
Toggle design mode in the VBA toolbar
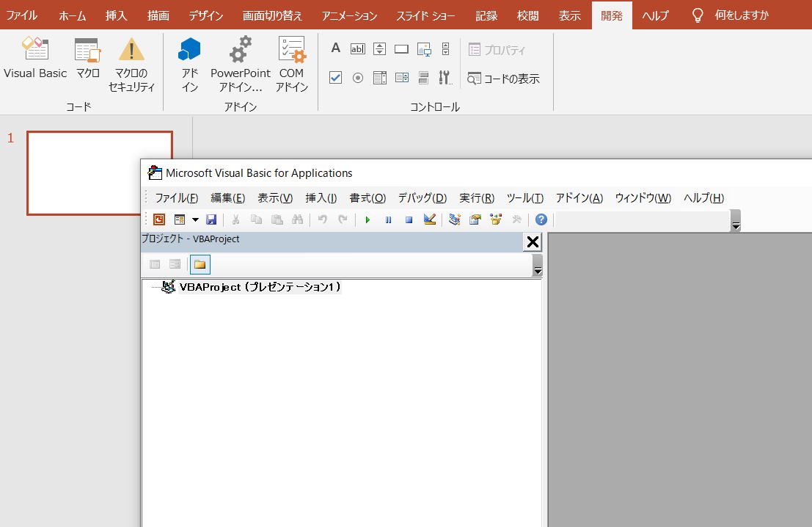tap(430, 219)
